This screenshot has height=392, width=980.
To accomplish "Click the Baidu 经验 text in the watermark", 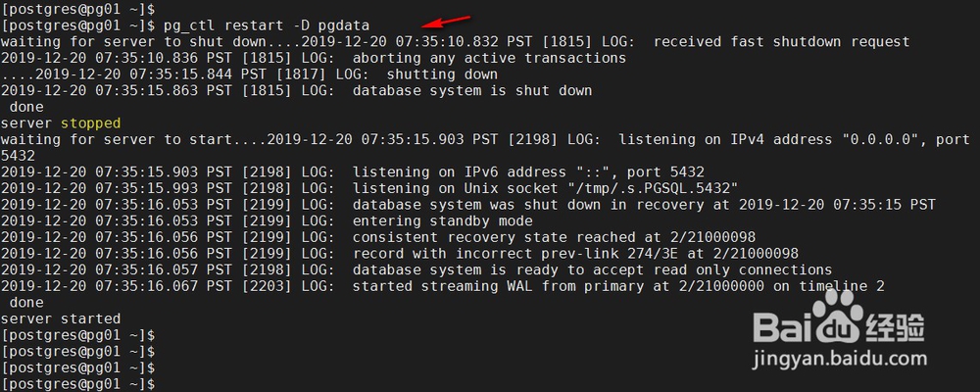I will click(x=896, y=325).
